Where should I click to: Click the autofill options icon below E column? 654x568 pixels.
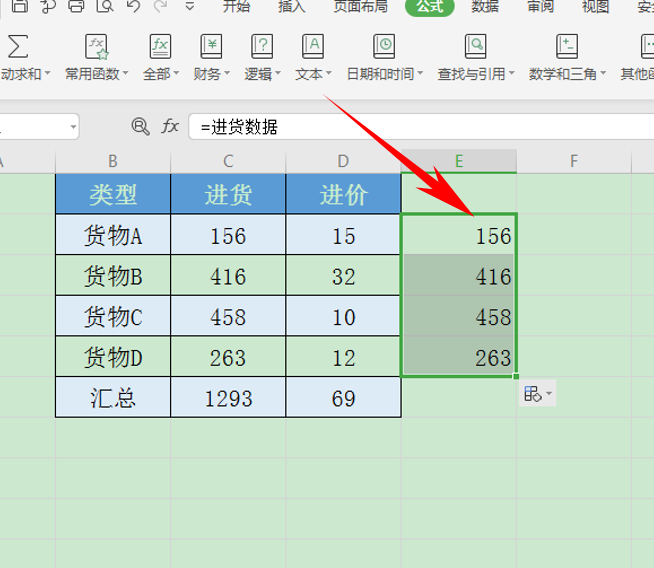533,393
